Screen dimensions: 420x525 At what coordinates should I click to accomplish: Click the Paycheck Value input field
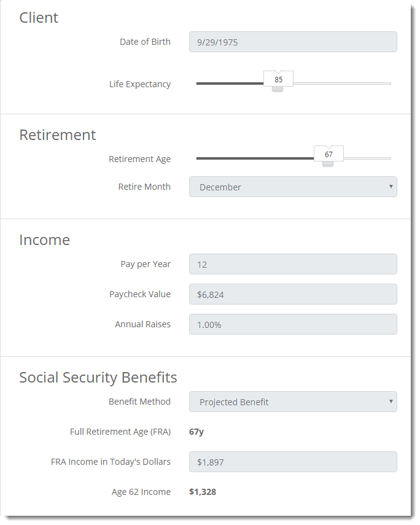[293, 294]
